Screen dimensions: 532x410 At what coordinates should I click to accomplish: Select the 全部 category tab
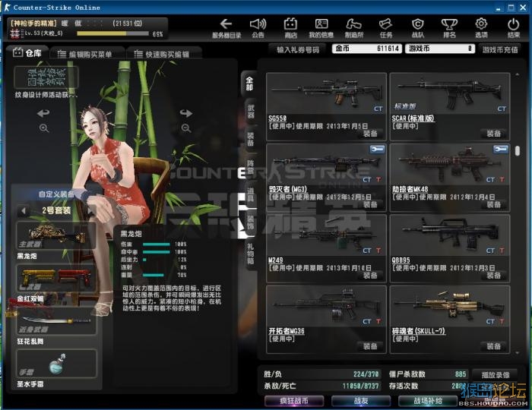(249, 84)
